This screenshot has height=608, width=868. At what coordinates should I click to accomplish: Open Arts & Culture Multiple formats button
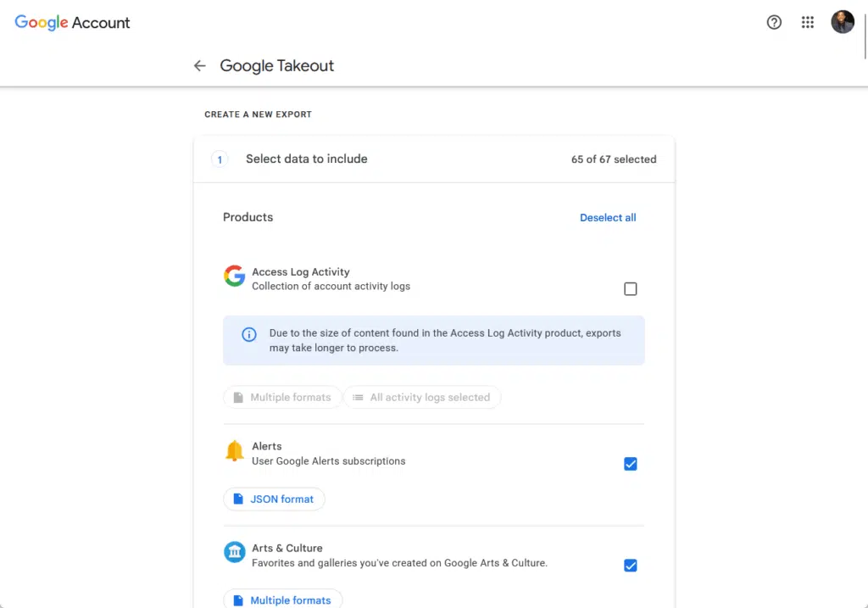(x=283, y=600)
